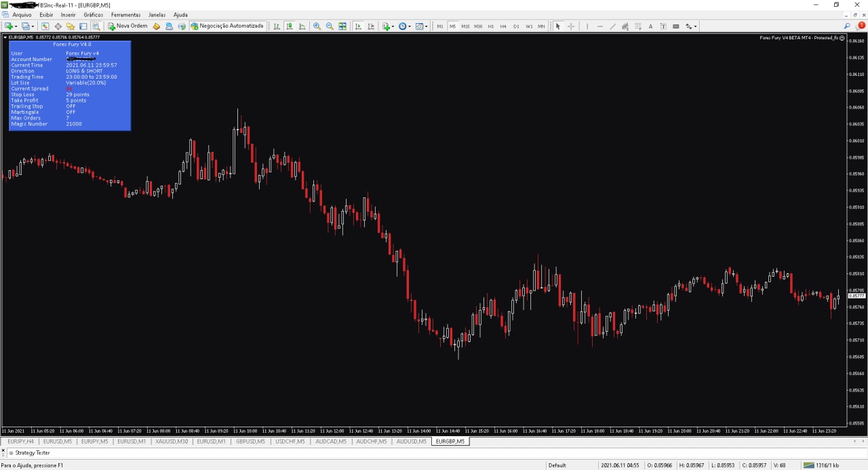The image size is (868, 470).
Task: Click the notification alert badge icon
Action: [861, 25]
